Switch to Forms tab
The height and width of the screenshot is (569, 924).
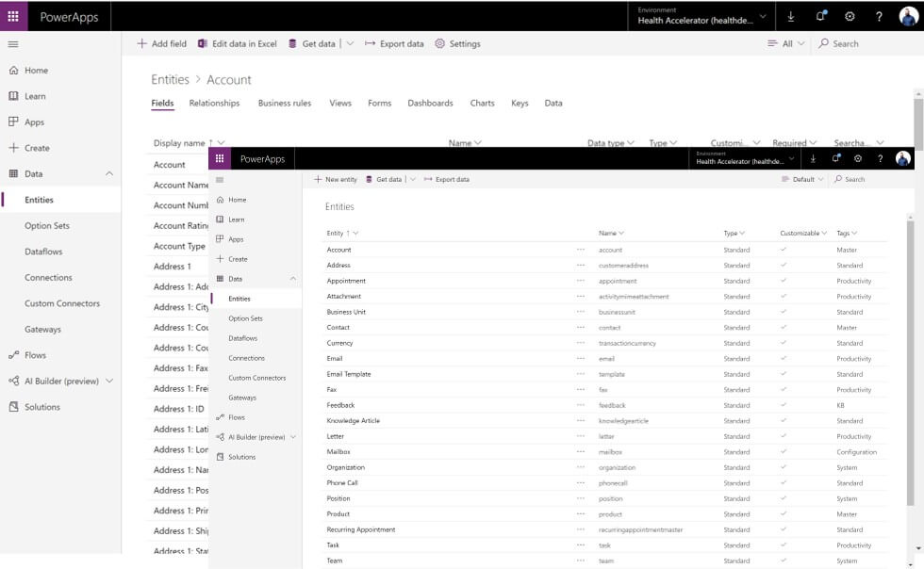[x=379, y=103]
